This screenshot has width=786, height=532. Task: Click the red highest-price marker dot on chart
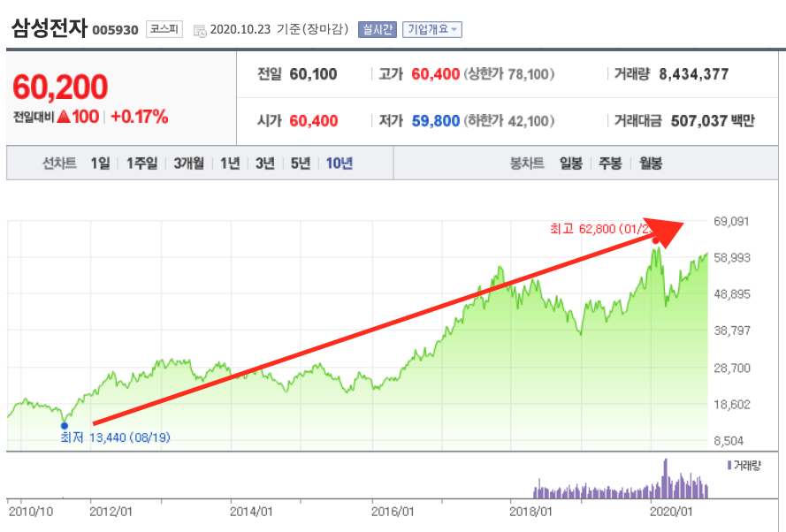[x=655, y=241]
